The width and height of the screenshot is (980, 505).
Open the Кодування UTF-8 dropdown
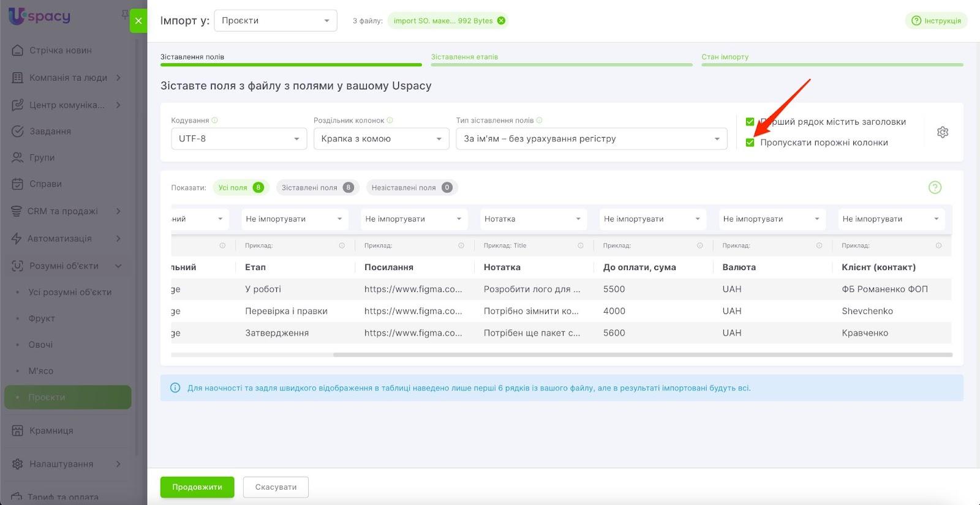(238, 139)
